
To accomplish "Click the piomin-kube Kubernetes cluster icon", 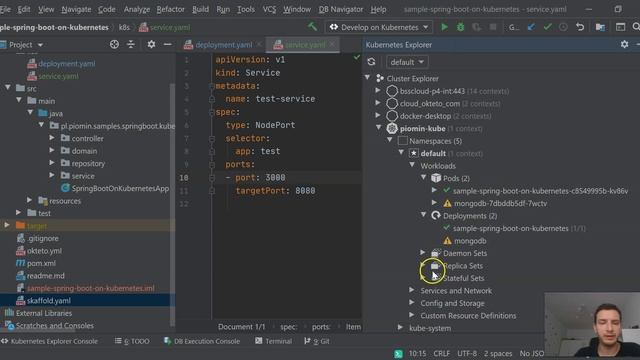I will [392, 128].
